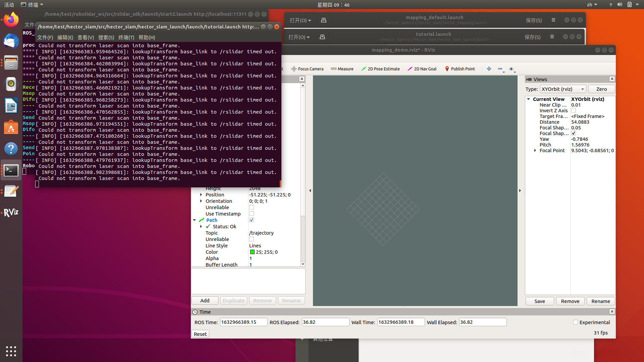Image resolution: width=644 pixels, height=362 pixels.
Task: Click the blue plus add-tool icon
Action: [489, 69]
